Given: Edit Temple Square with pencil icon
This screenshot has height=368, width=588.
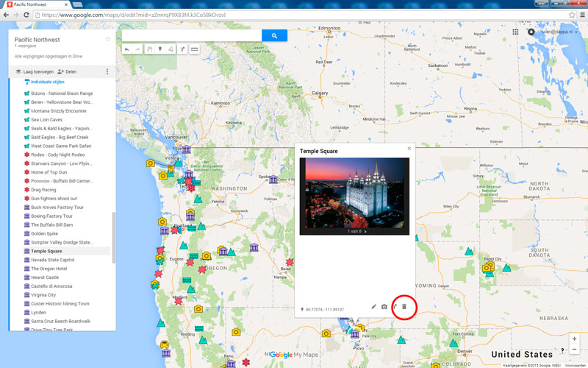Looking at the screenshot, I should (x=373, y=306).
